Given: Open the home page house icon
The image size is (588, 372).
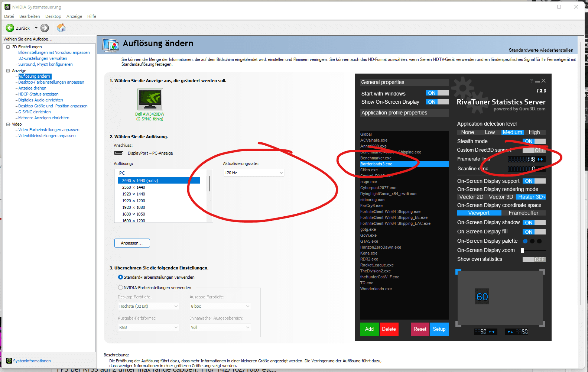Looking at the screenshot, I should pyautogui.click(x=61, y=28).
